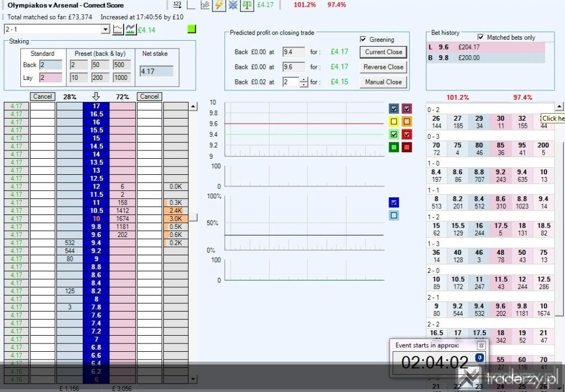Viewport: 565px width, 392px height.
Task: Increase the Manual Close odds with up arrow
Action: [x=304, y=79]
